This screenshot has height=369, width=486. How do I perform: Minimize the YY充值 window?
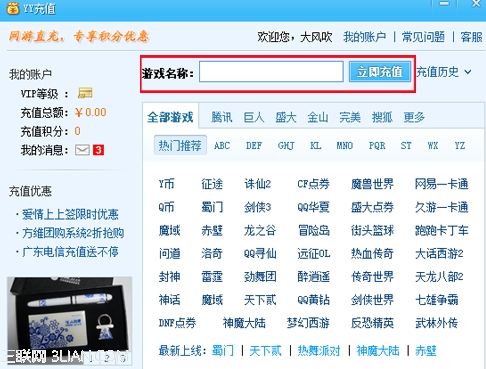tap(444, 4)
